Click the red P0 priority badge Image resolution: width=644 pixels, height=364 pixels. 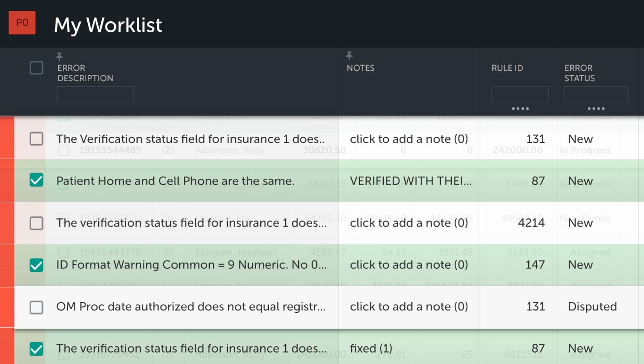(22, 22)
